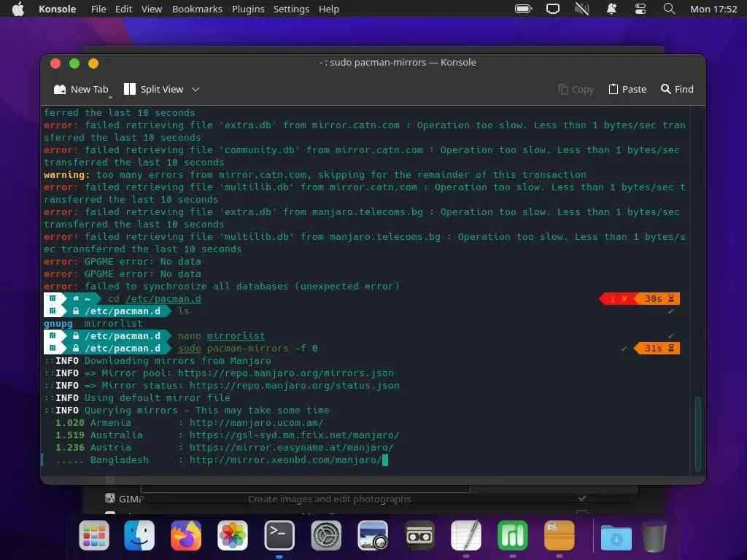
Task: Click the mirror.easyname.at mirror URL
Action: (292, 447)
